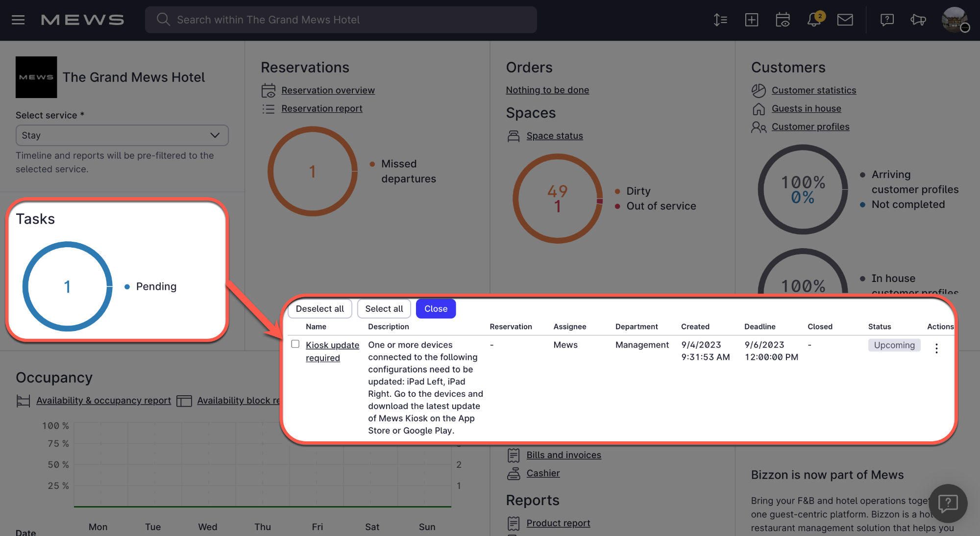
Task: Click the Upcoming status badge
Action: point(894,345)
